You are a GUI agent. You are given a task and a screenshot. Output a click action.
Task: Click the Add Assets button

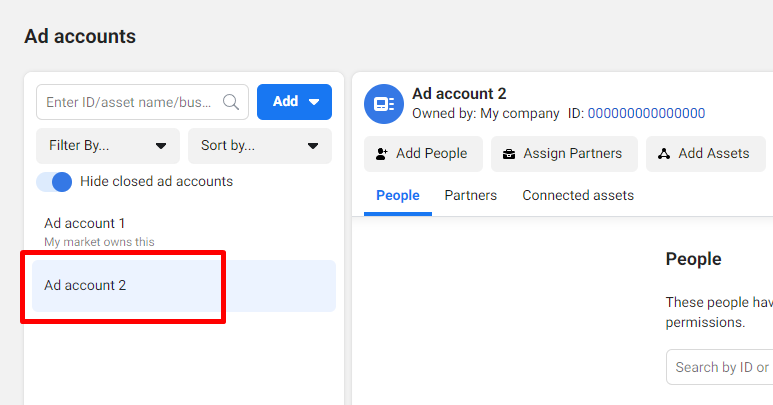click(x=705, y=154)
